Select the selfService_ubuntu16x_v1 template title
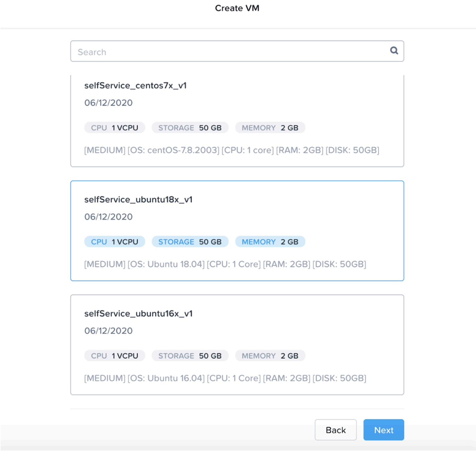 coord(138,314)
